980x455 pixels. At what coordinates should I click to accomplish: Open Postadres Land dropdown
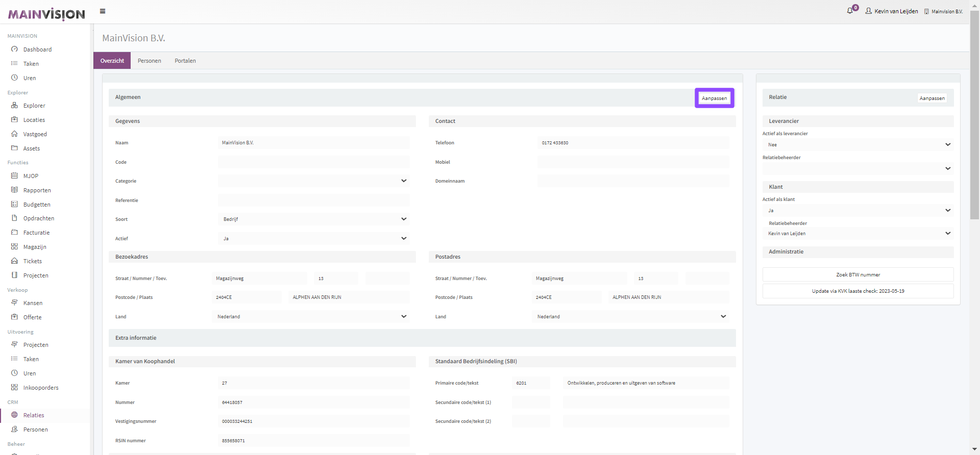(630, 317)
